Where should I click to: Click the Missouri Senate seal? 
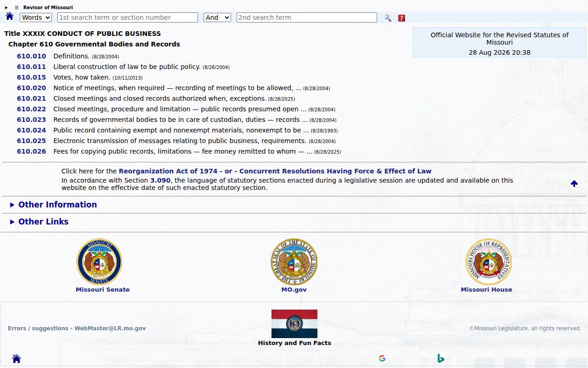point(99,262)
